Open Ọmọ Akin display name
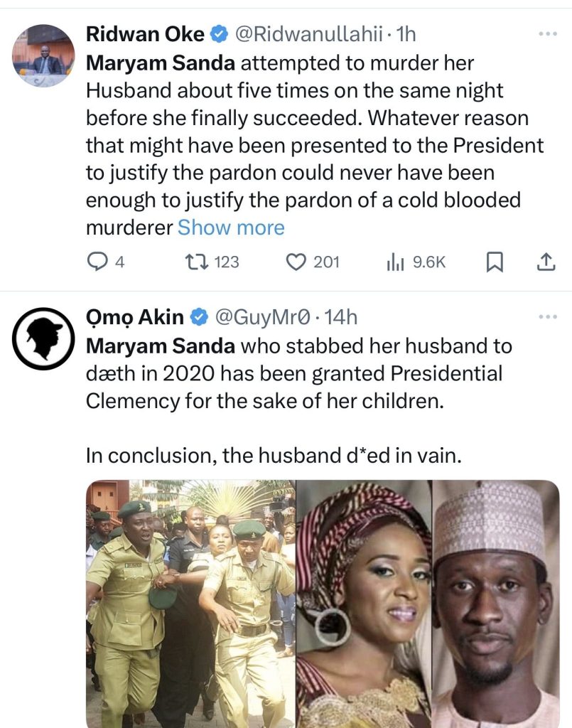Image resolution: width=572 pixels, height=728 pixels. [134, 317]
